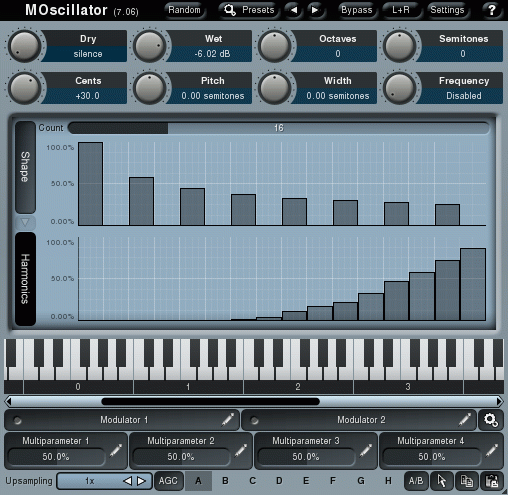Screen dimensions: 508x495
Task: Select preset slot F
Action: 333,481
